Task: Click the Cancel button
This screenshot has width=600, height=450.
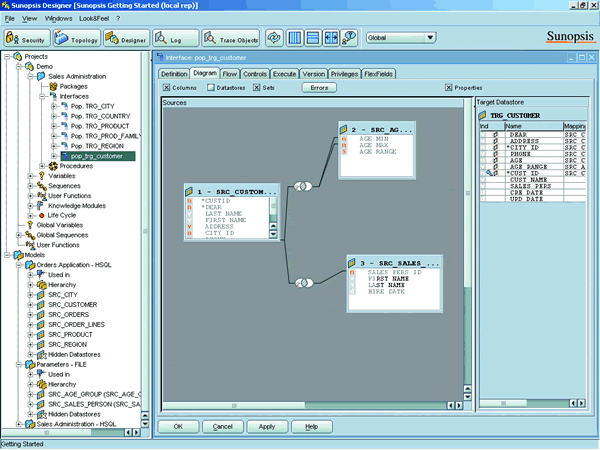Action: 223,426
